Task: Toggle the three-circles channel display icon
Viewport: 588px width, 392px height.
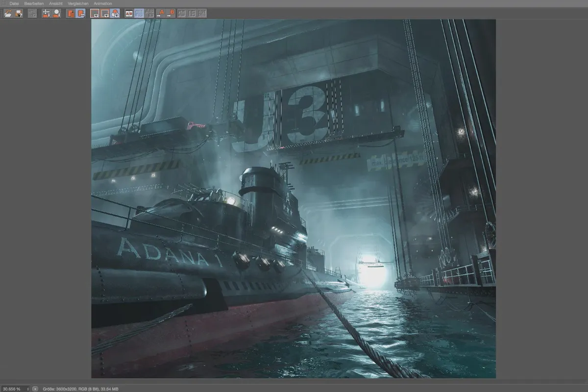Action: click(115, 13)
